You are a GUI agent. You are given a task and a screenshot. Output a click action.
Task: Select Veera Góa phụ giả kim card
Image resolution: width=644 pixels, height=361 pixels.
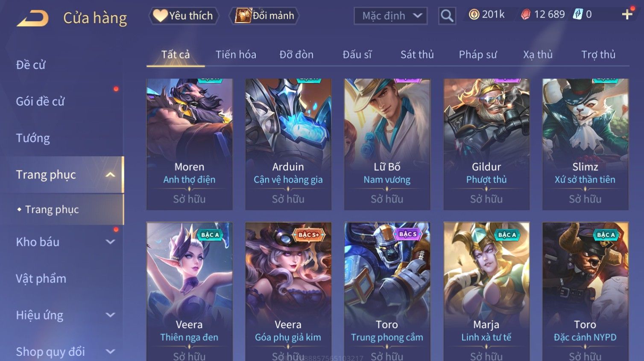pyautogui.click(x=288, y=291)
